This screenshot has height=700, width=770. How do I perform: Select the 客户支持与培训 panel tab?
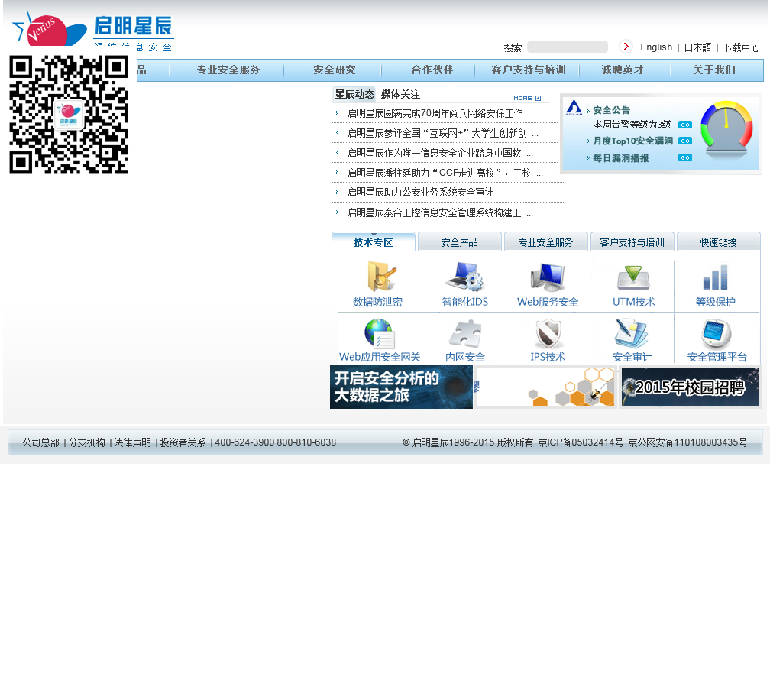point(632,242)
